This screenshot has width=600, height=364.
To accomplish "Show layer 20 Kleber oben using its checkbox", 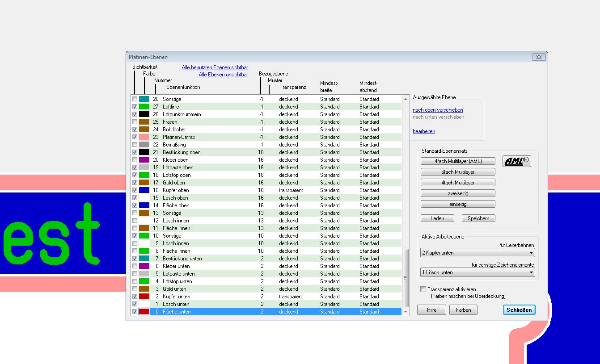I will 135,160.
